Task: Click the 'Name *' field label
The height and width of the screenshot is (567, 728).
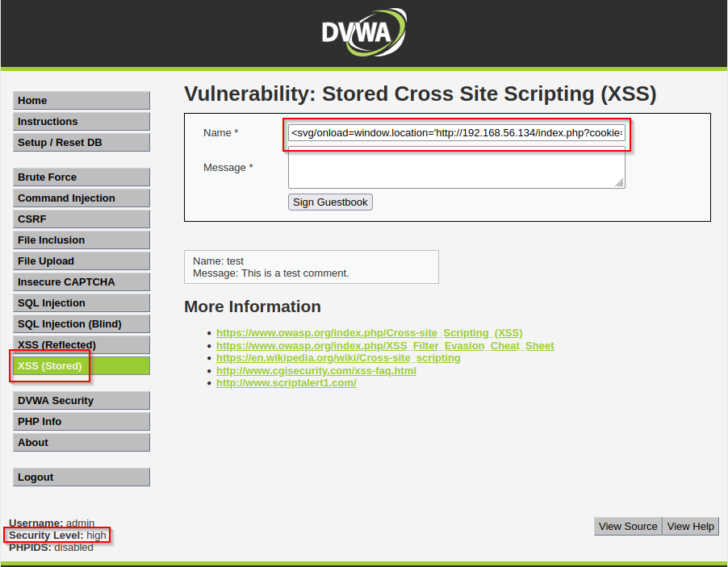Action: point(220,133)
